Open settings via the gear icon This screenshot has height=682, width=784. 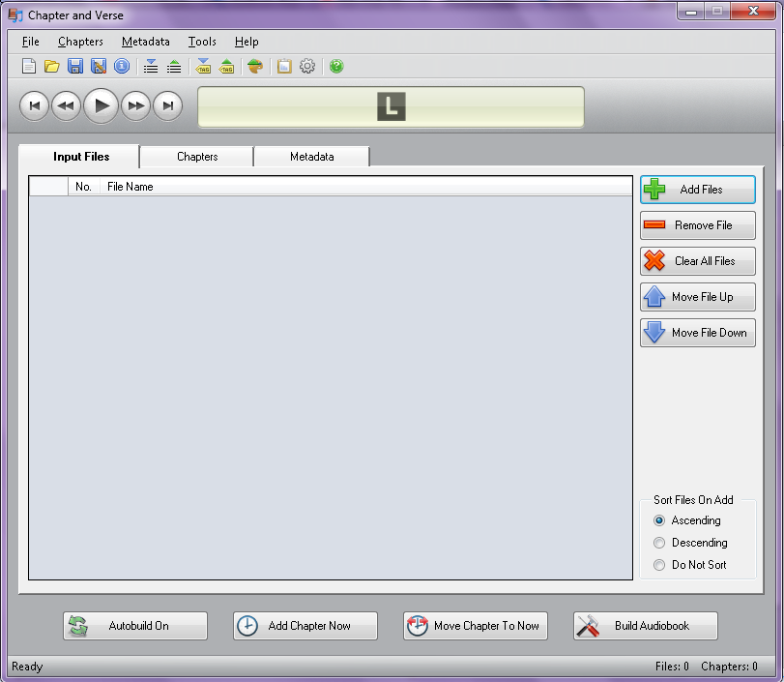point(307,67)
